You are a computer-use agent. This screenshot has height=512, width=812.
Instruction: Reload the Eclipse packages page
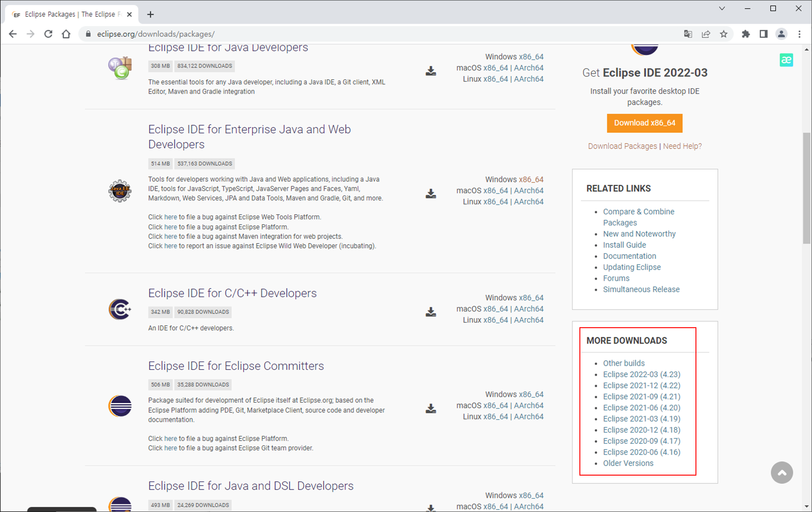48,34
